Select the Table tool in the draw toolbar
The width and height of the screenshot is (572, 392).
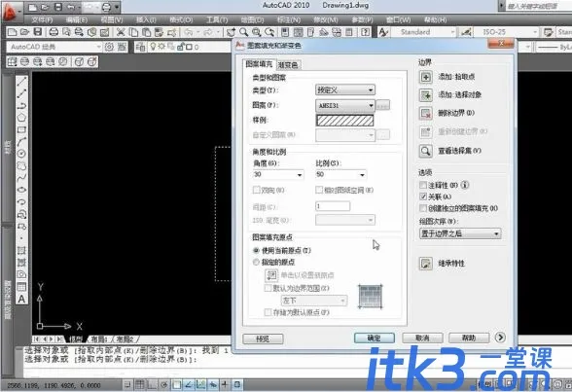click(21, 287)
